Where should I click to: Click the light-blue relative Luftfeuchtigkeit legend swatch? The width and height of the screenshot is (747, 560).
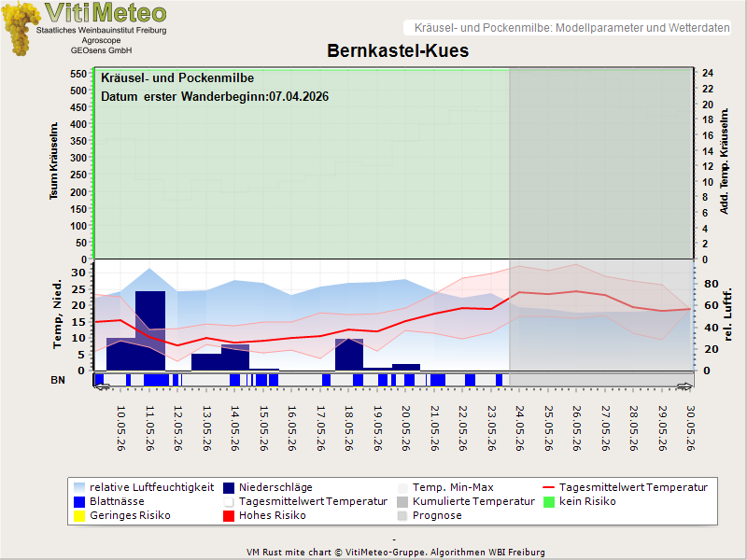click(x=79, y=488)
